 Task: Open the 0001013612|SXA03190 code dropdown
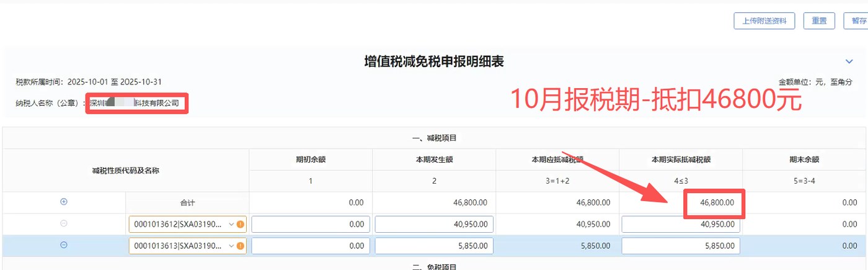click(x=187, y=224)
